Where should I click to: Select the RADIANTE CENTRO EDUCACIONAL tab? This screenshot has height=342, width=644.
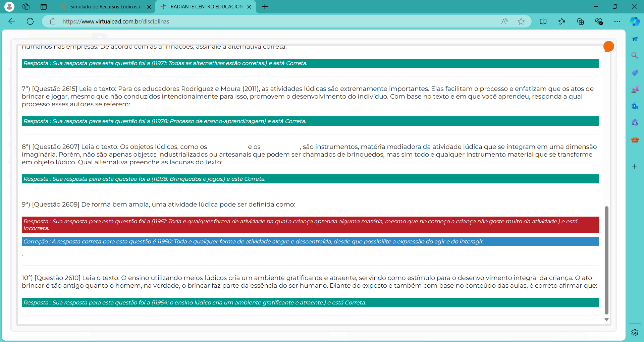coord(205,7)
